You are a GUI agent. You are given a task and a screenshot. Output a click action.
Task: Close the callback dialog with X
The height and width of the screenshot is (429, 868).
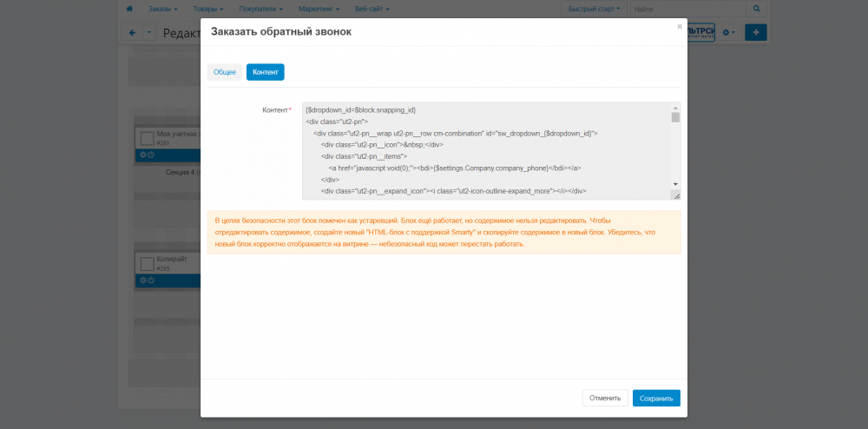pos(679,27)
